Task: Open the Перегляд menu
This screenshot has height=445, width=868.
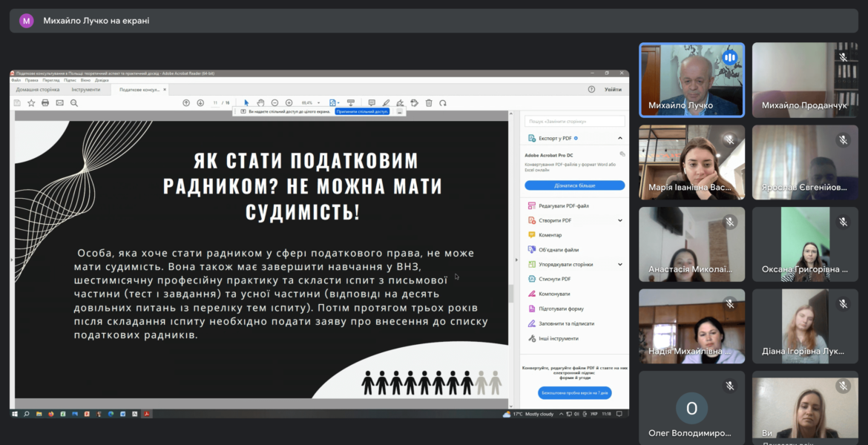Action: pos(51,80)
